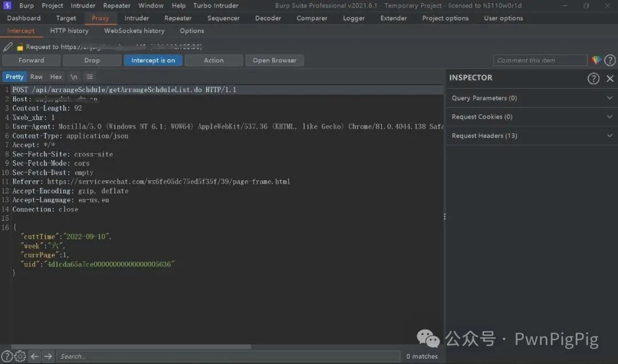618x364 pixels.
Task: Open the Decoder tab
Action: (x=268, y=18)
